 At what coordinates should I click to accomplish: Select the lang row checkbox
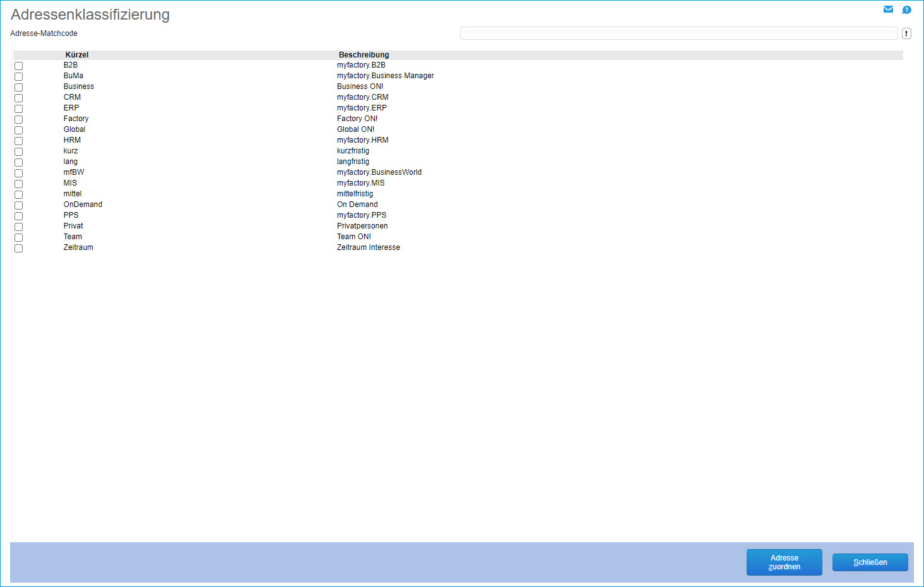[x=18, y=162]
